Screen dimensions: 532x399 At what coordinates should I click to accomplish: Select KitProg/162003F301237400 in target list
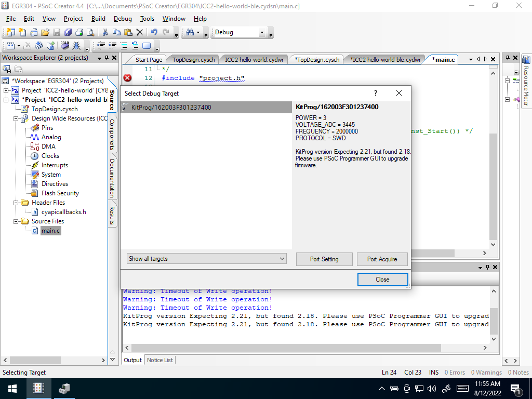pyautogui.click(x=206, y=107)
